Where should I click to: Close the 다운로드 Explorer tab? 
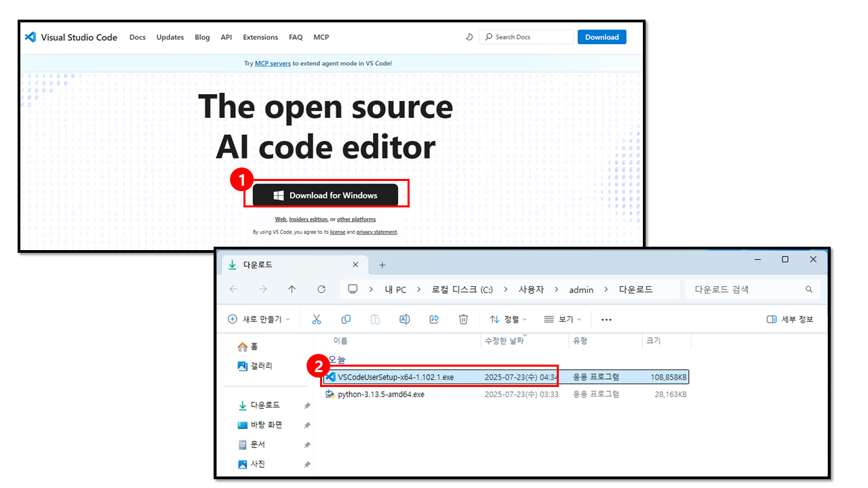click(355, 265)
